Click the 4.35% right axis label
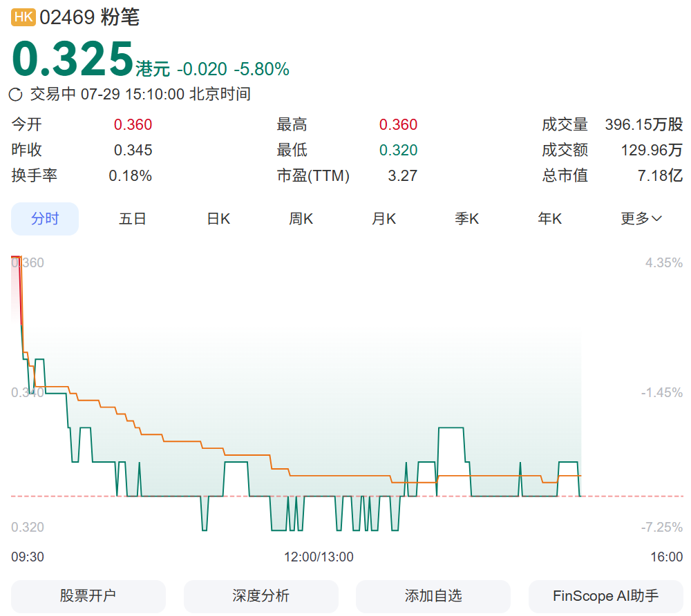The height and width of the screenshot is (616, 691). 664,263
